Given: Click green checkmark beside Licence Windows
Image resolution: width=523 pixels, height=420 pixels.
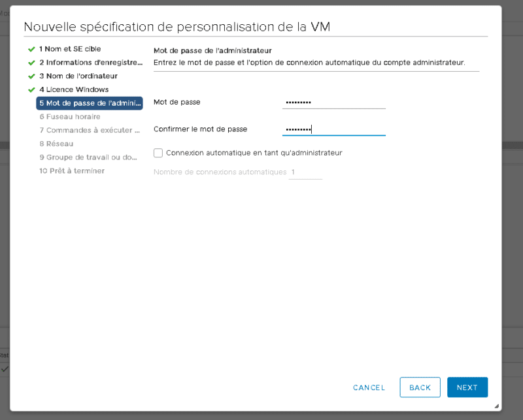Looking at the screenshot, I should point(31,89).
